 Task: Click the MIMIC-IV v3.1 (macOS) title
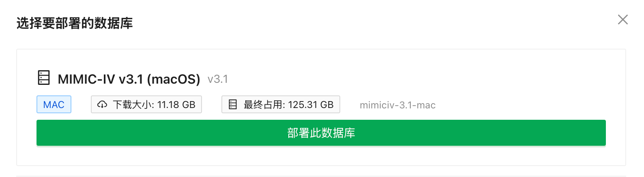[129, 79]
